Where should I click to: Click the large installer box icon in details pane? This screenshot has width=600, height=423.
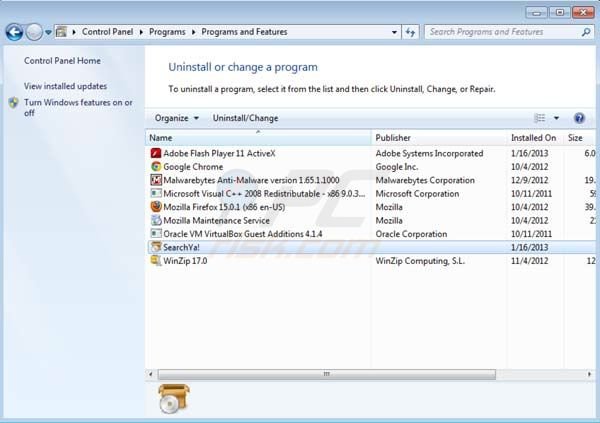click(x=174, y=399)
